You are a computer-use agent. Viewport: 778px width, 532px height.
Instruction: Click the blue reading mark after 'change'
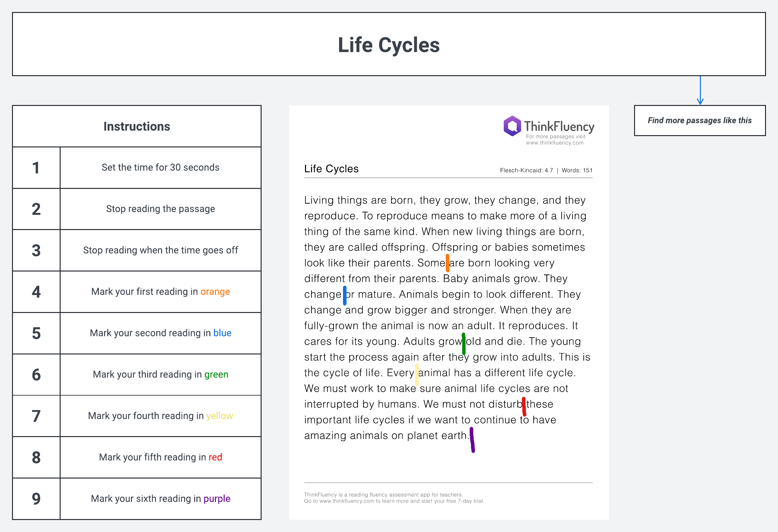click(x=345, y=295)
